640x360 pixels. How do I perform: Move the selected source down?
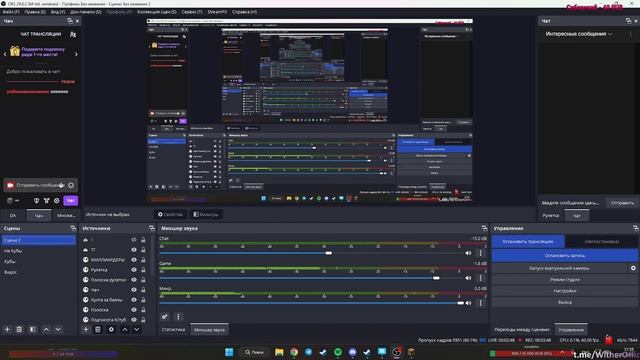[x=137, y=329]
